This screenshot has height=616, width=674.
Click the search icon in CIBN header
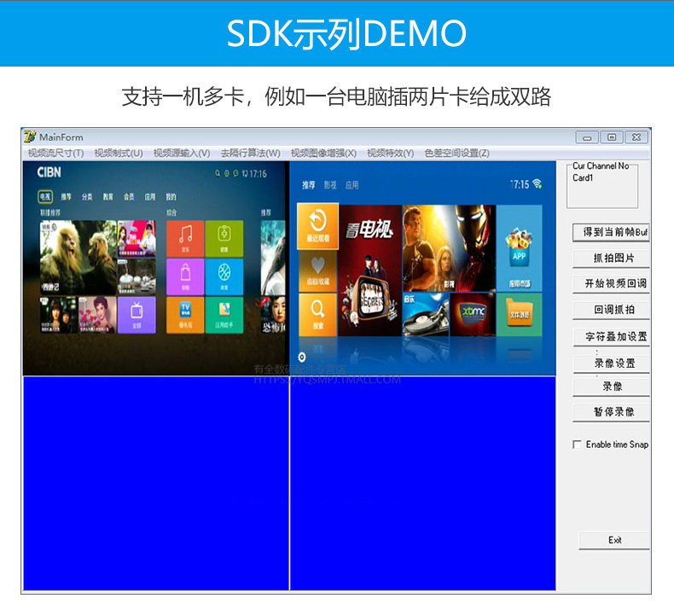(x=218, y=173)
